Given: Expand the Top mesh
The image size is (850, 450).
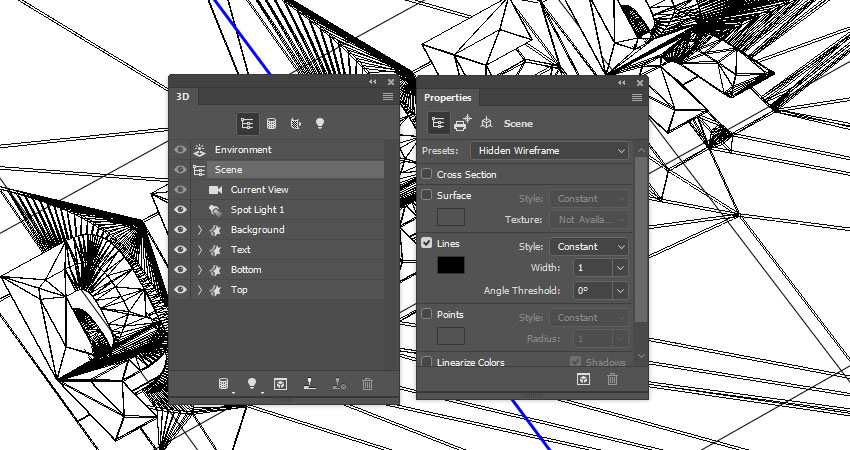Looking at the screenshot, I should point(200,290).
